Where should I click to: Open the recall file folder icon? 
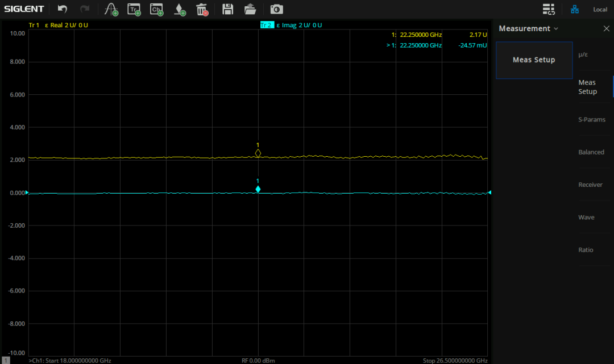(250, 9)
